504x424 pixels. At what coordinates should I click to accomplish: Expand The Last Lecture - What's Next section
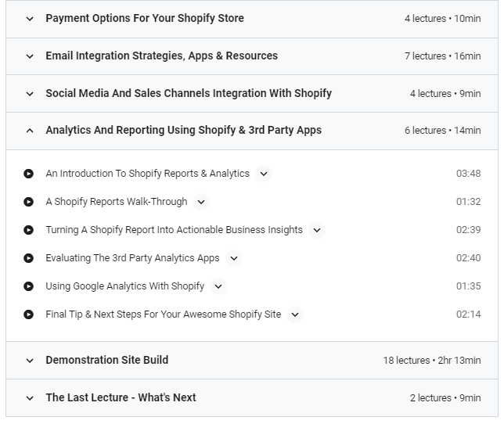click(30, 398)
